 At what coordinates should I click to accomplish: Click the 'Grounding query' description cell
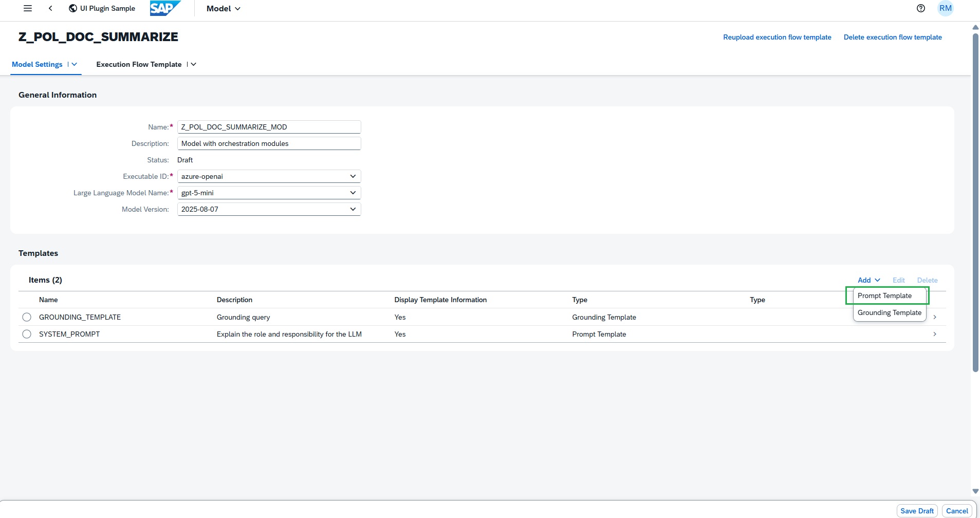[243, 317]
